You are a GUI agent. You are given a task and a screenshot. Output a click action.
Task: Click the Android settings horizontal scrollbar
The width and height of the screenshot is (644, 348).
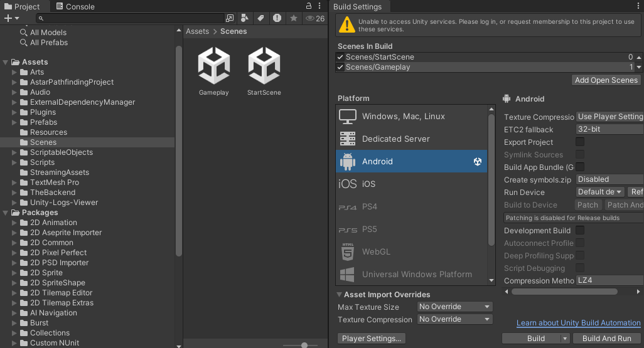(564, 292)
